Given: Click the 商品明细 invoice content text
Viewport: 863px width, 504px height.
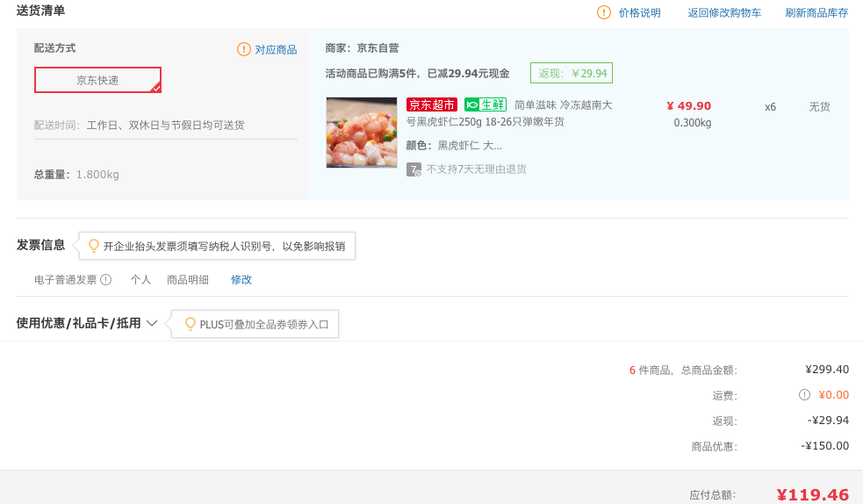Looking at the screenshot, I should tap(188, 279).
